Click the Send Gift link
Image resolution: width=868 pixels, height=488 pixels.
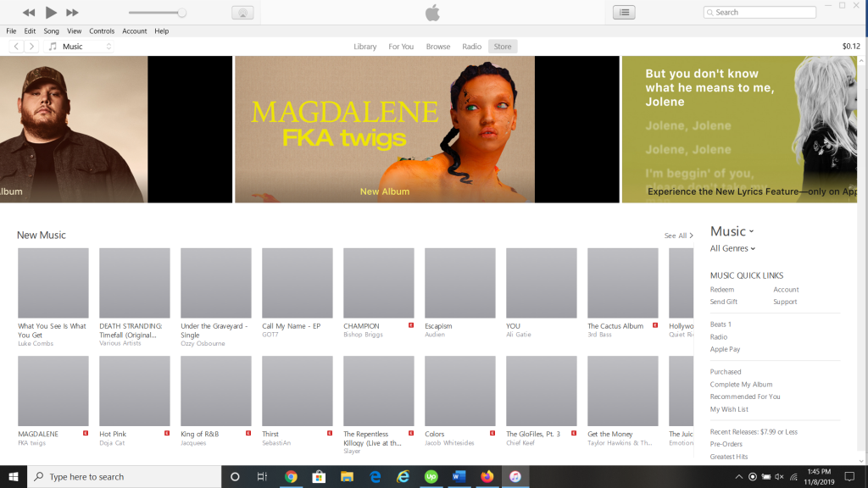pyautogui.click(x=724, y=302)
